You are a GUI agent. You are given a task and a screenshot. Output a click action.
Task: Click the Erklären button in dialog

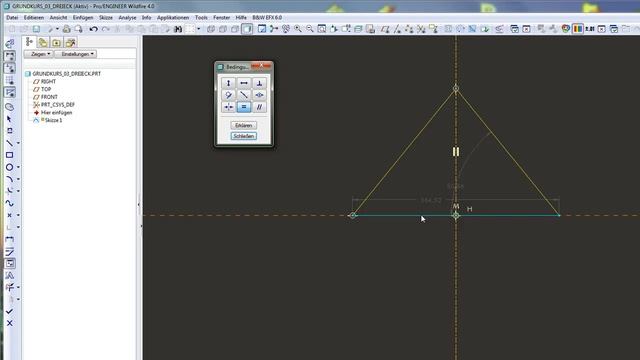244,125
